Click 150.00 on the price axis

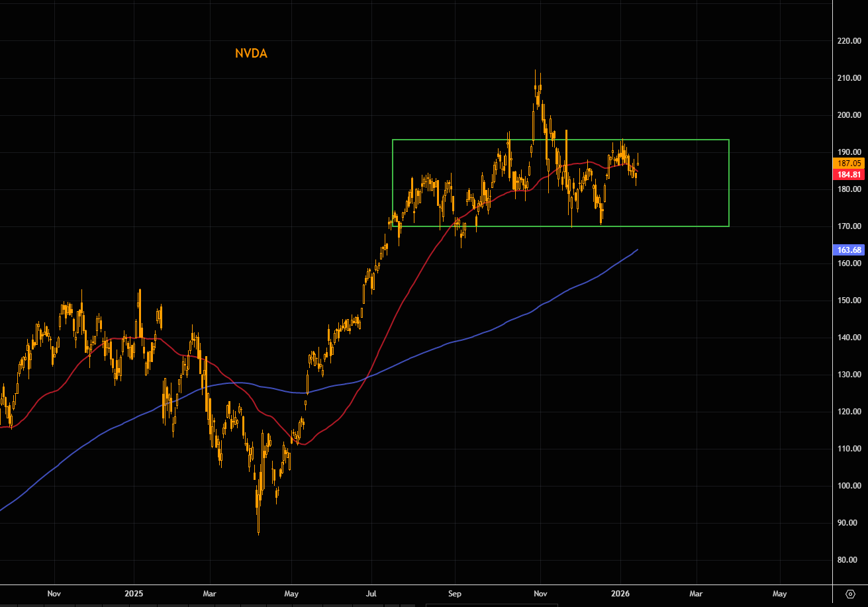click(x=848, y=301)
